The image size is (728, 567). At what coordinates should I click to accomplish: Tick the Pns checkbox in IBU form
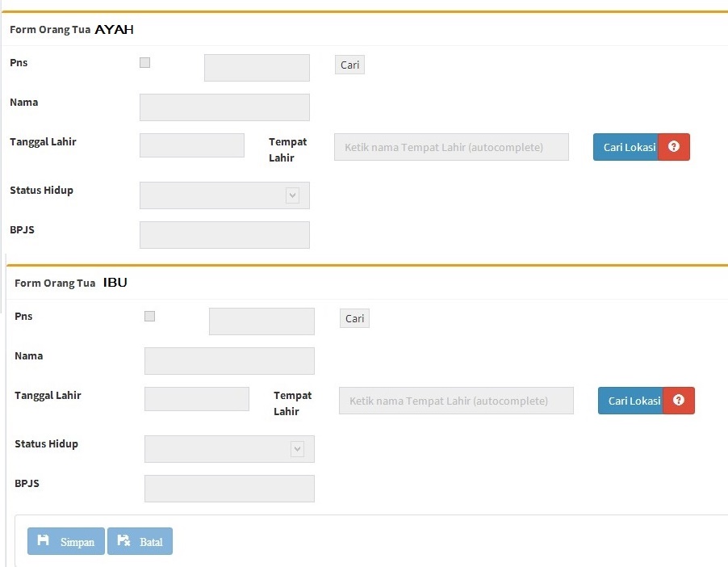point(149,316)
